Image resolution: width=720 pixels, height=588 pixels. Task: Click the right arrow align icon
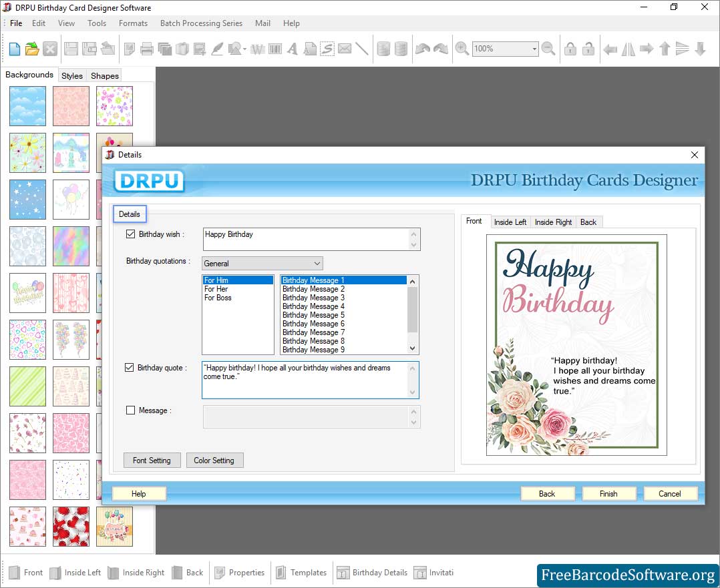647,49
